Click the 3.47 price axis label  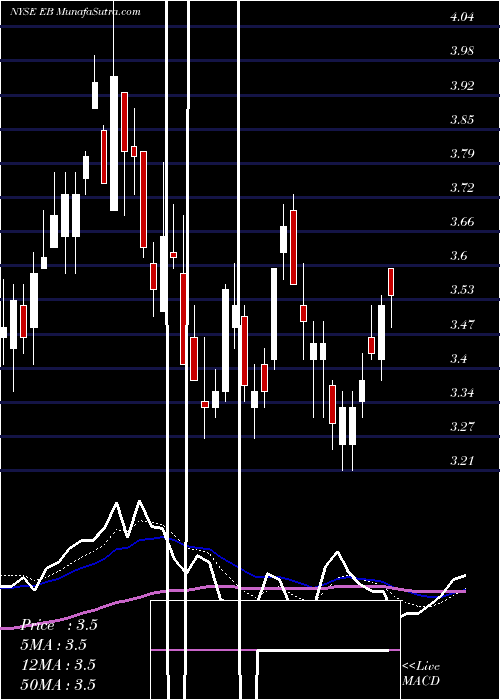pyautogui.click(x=462, y=324)
